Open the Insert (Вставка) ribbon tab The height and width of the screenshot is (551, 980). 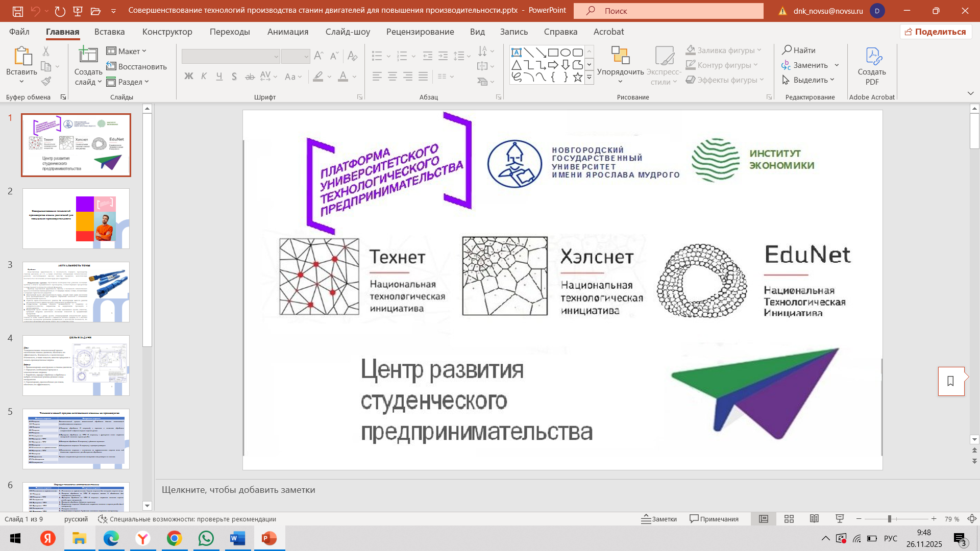pyautogui.click(x=109, y=32)
